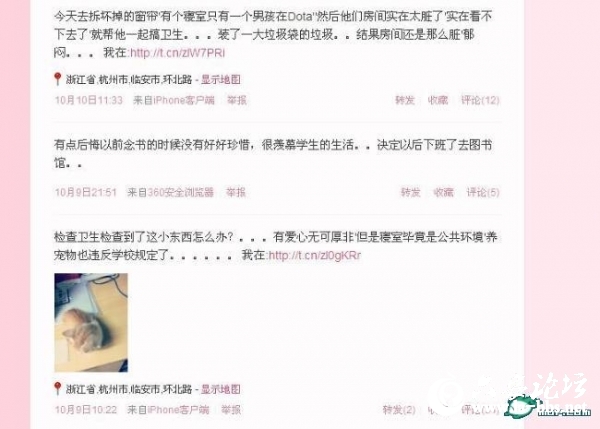The image size is (600, 429).
Task: Repost (转发) the 10月10日 11:33 post
Action: [405, 100]
